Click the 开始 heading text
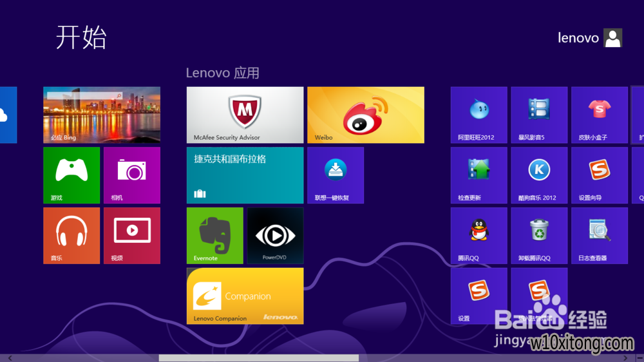Screen dimensions: 644x362 (81, 37)
